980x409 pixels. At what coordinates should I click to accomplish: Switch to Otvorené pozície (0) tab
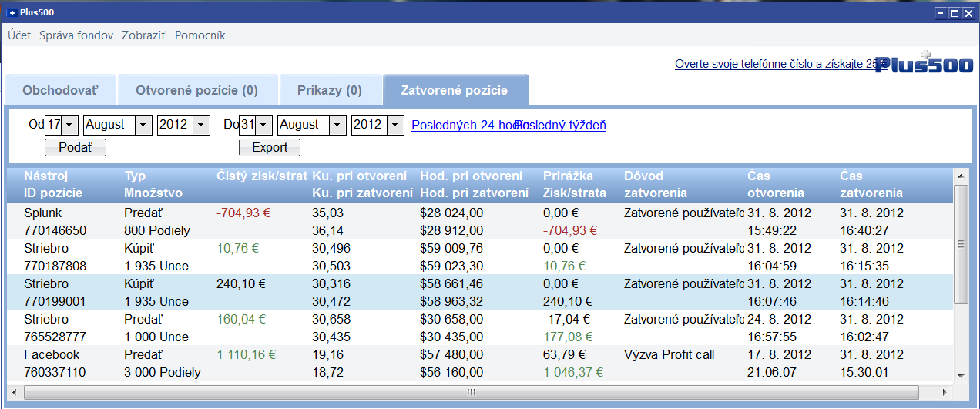coord(196,90)
